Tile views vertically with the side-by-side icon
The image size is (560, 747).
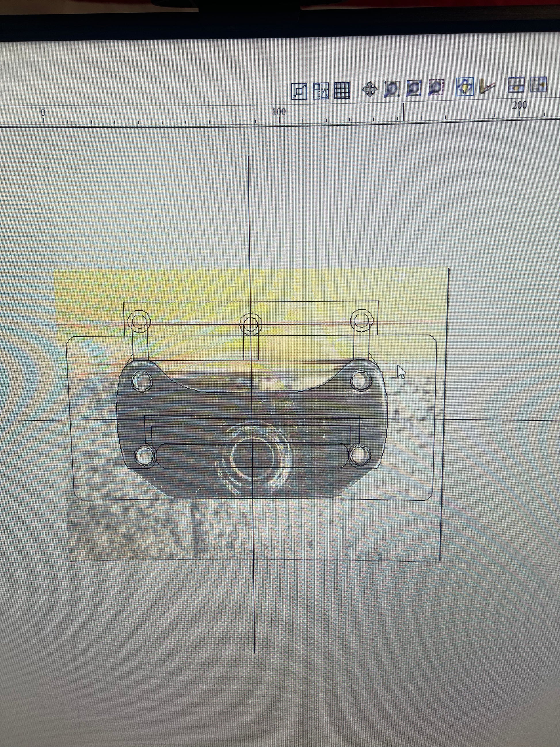pos(538,84)
